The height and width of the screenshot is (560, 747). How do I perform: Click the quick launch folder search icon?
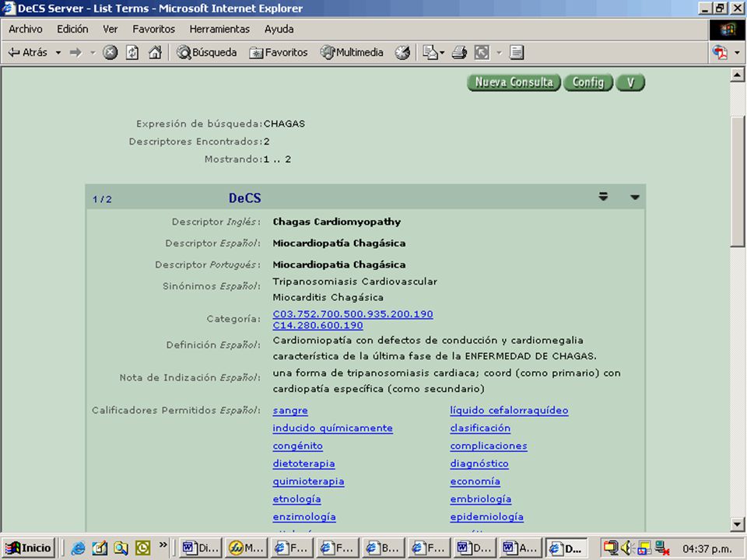(x=121, y=548)
